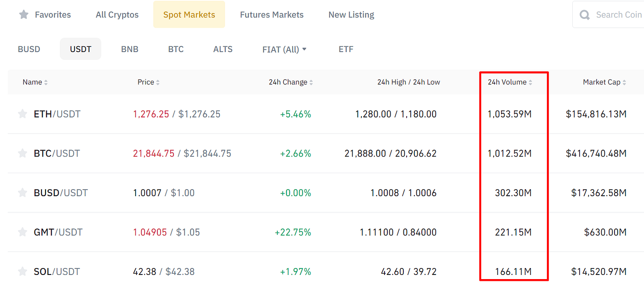Select the BNB quote filter
This screenshot has height=286, width=644.
coord(130,49)
